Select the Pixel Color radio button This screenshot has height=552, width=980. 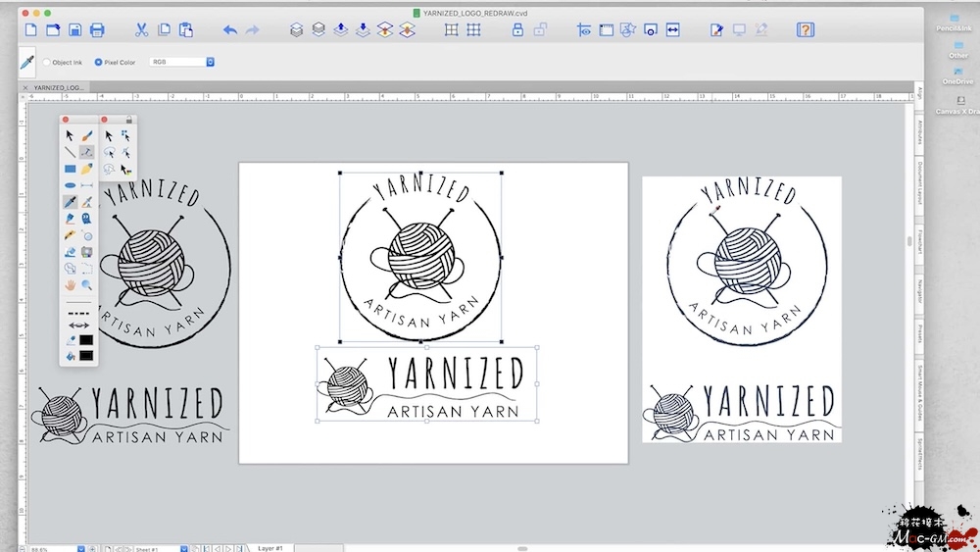point(98,62)
